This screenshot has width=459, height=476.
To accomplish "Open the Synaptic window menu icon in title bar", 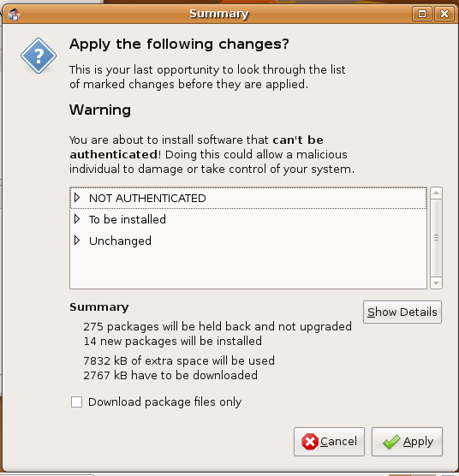I will tap(14, 14).
